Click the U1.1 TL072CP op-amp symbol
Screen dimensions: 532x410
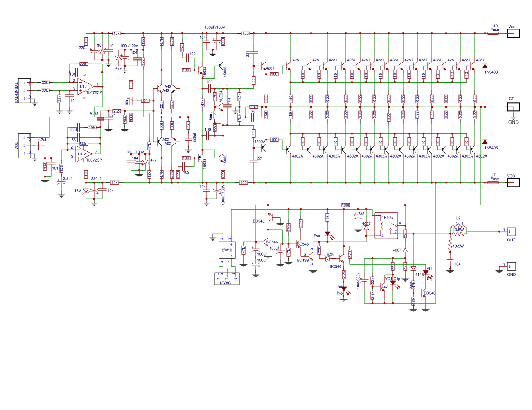[86, 86]
